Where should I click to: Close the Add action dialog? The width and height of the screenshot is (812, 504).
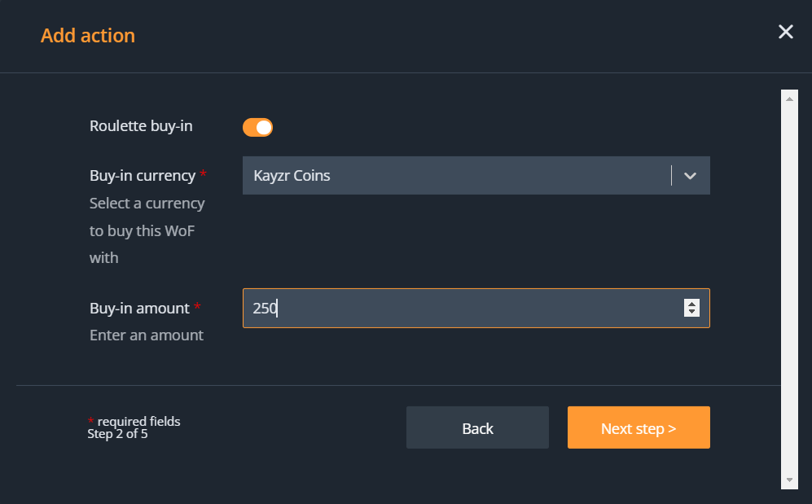(x=785, y=32)
